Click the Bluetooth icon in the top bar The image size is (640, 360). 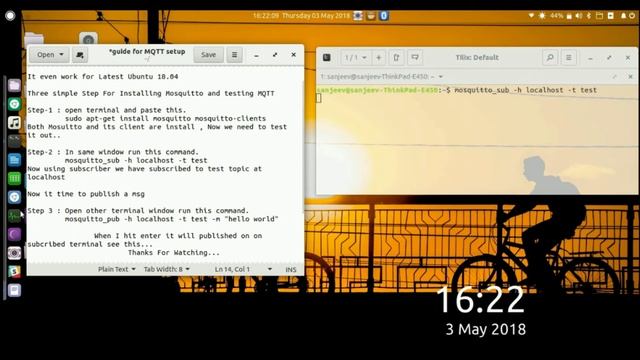[589, 16]
